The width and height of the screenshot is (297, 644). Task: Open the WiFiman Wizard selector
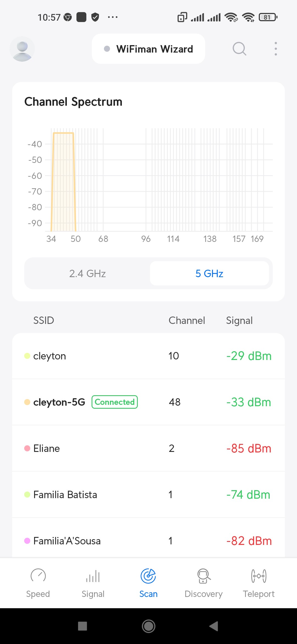148,49
